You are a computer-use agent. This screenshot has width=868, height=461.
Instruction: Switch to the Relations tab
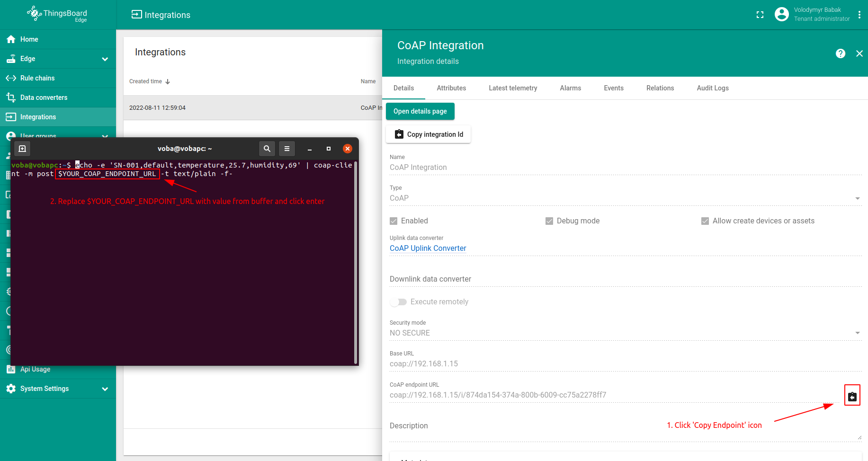[660, 88]
